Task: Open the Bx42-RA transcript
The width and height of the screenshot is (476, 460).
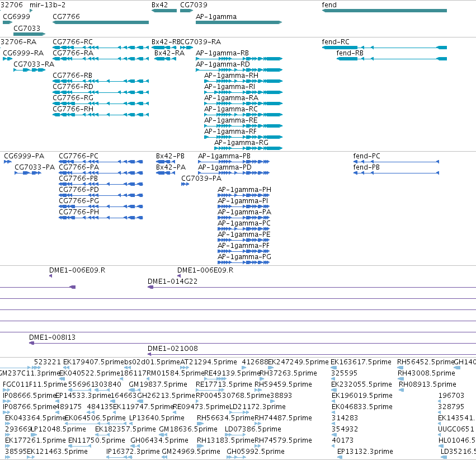Action: tap(169, 53)
